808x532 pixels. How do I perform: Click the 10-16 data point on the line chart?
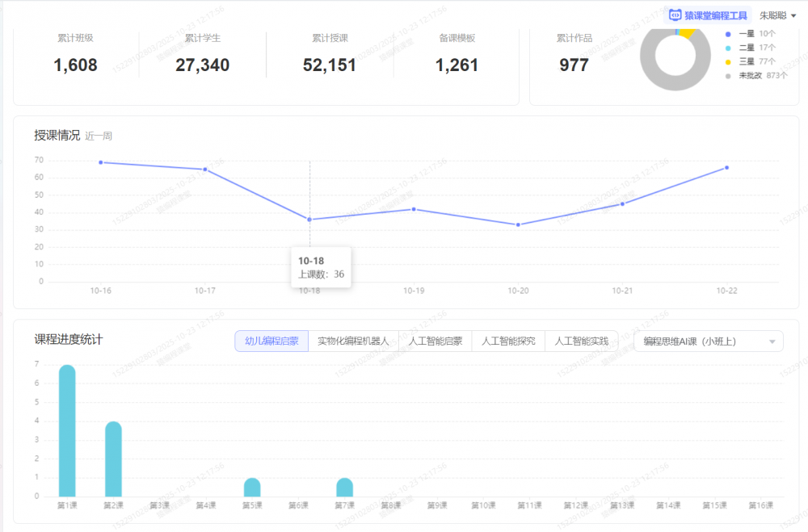point(101,162)
